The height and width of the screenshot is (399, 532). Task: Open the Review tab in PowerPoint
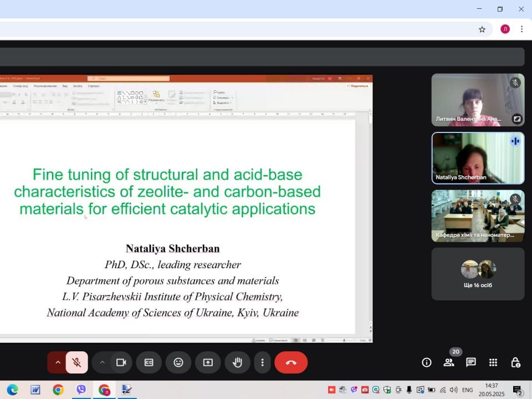coord(45,86)
